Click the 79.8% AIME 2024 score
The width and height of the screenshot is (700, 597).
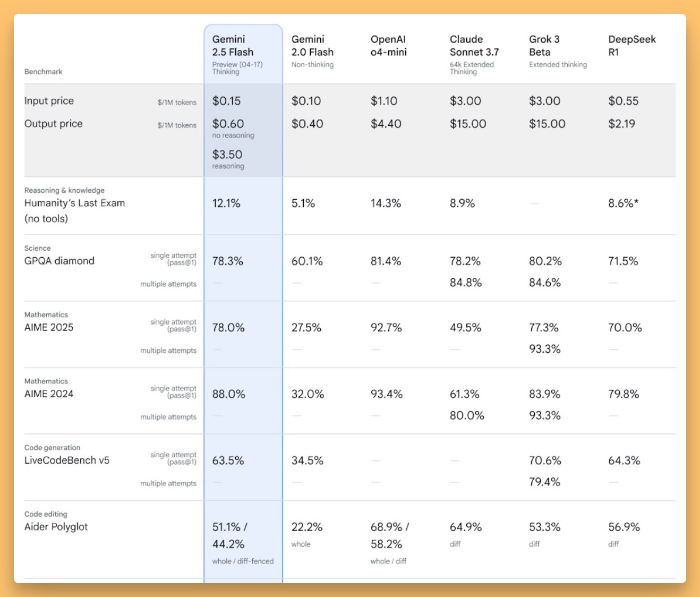click(624, 394)
